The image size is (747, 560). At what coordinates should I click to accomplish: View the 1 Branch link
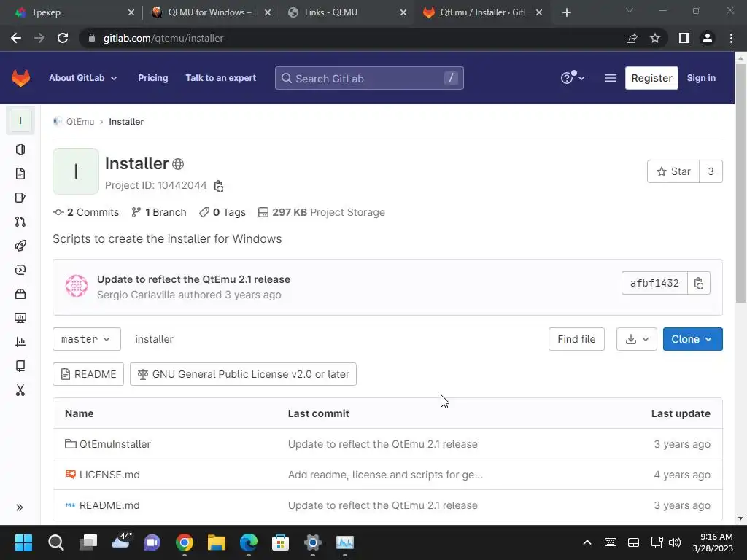point(158,212)
